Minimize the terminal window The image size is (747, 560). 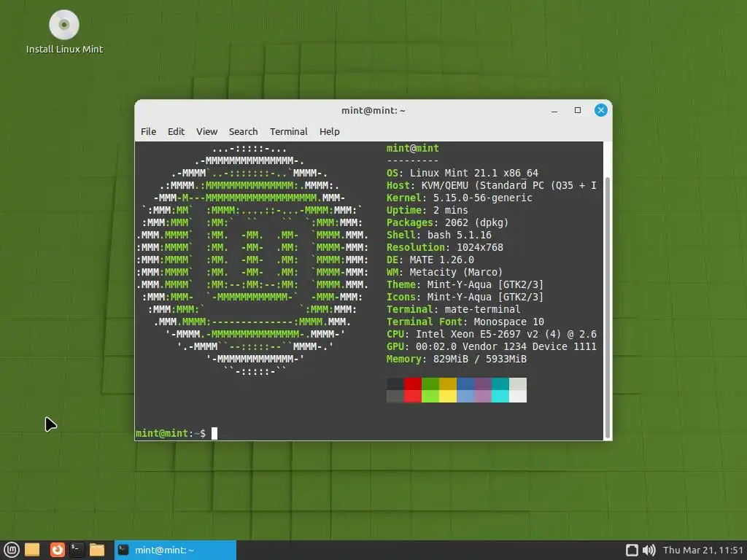tap(554, 111)
